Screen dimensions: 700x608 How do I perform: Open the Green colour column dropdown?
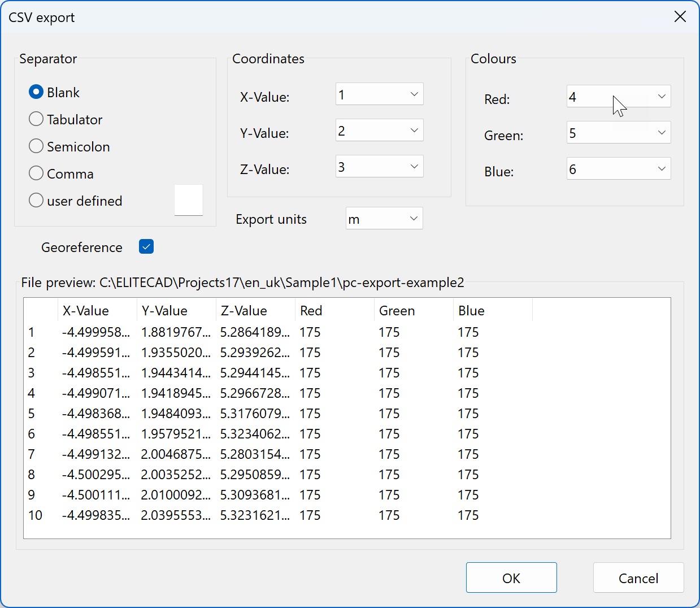pos(618,133)
